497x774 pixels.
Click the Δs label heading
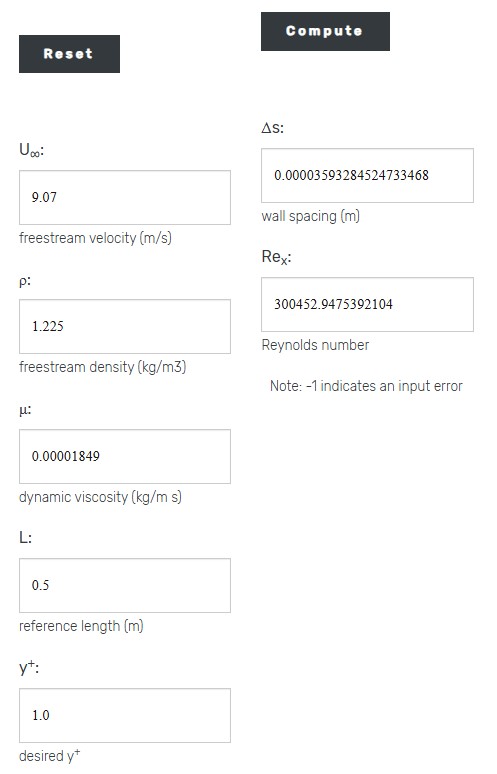point(272,128)
